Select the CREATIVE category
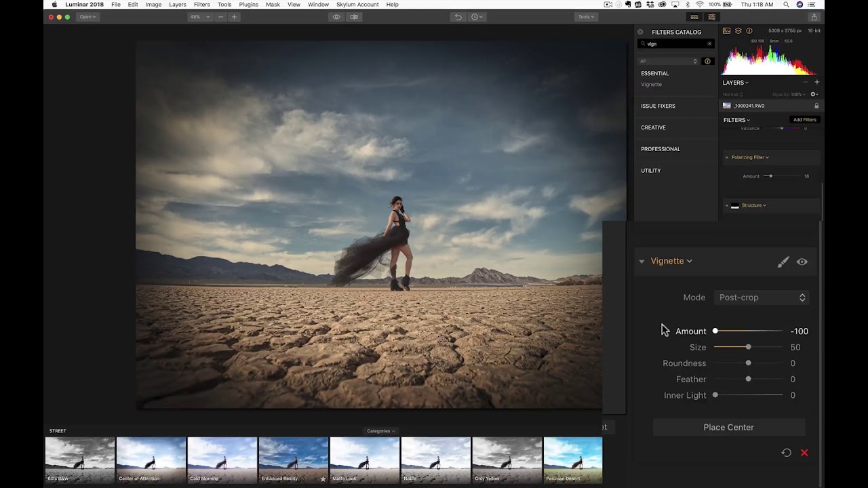The image size is (868, 488). pyautogui.click(x=654, y=127)
